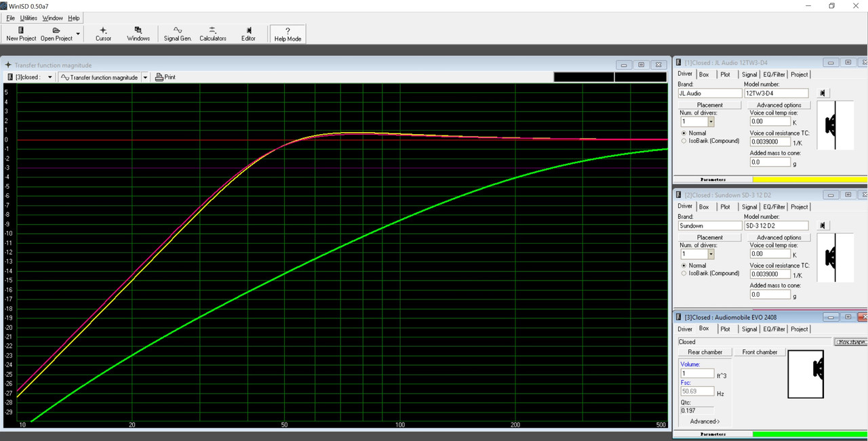This screenshot has height=441, width=868.
Task: Click green plot color bar in Audiomobile panel
Action: 810,434
